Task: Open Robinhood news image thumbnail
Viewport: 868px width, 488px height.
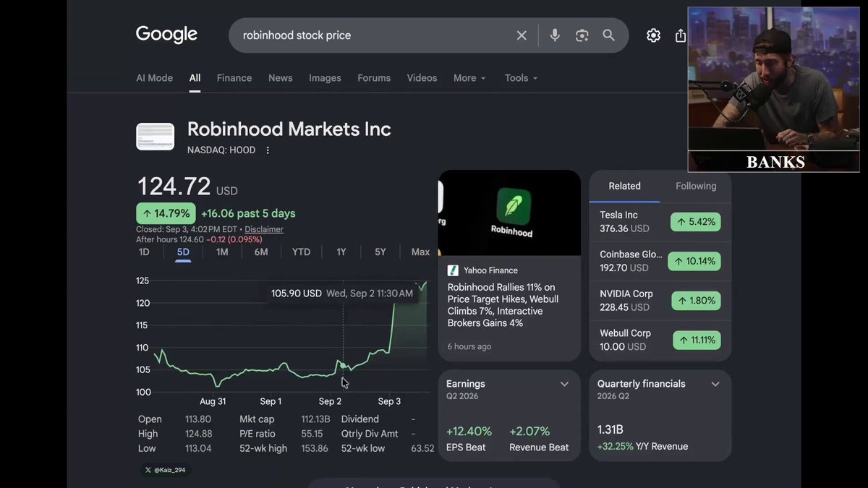Action: click(x=509, y=213)
